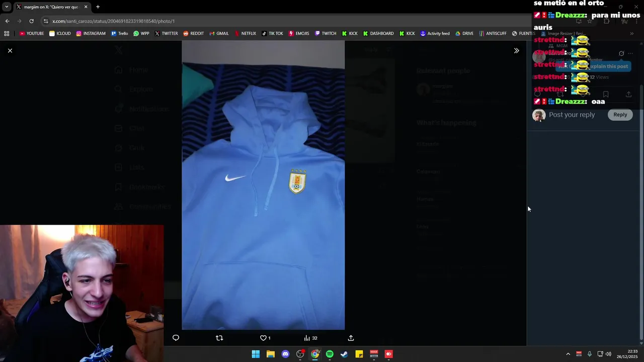Open the DRIVE bookmark

[x=464, y=34]
